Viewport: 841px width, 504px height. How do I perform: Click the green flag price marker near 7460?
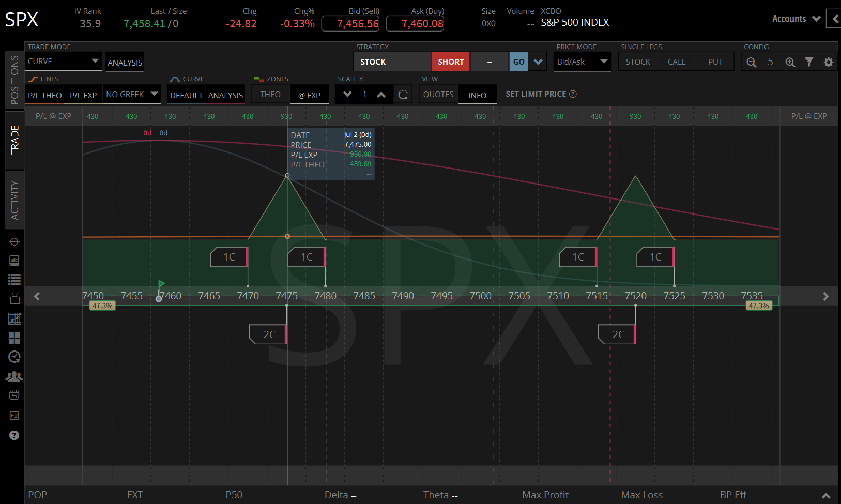pos(161,284)
